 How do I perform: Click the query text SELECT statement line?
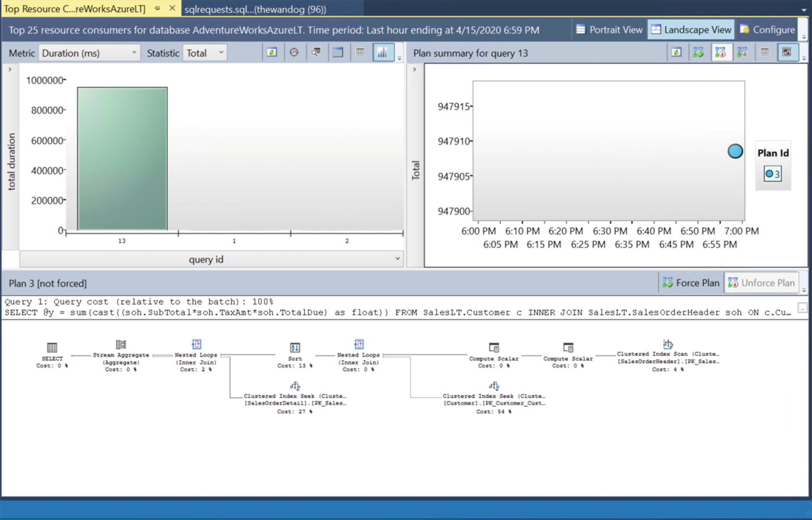[x=397, y=313]
